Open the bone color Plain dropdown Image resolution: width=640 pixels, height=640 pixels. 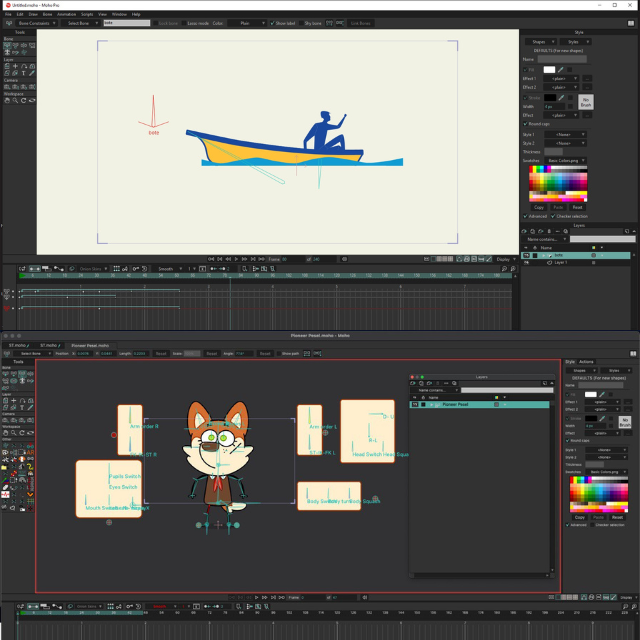[x=247, y=23]
